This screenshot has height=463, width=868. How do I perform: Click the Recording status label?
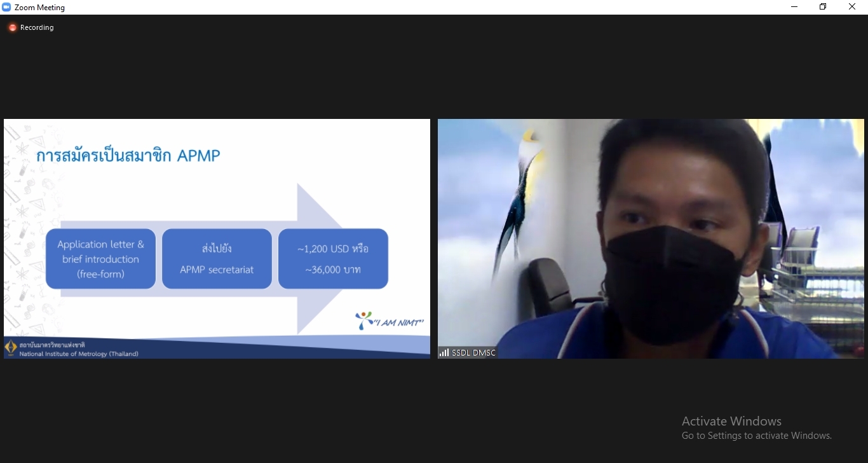[37, 28]
